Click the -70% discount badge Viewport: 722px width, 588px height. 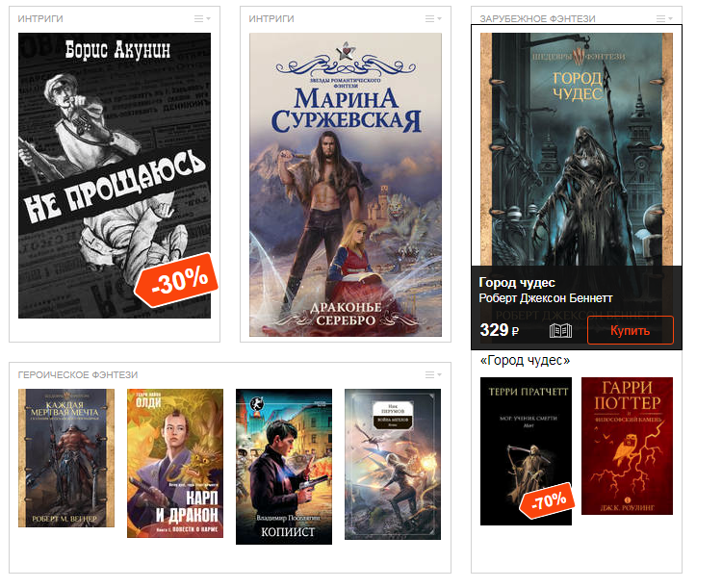pyautogui.click(x=547, y=500)
